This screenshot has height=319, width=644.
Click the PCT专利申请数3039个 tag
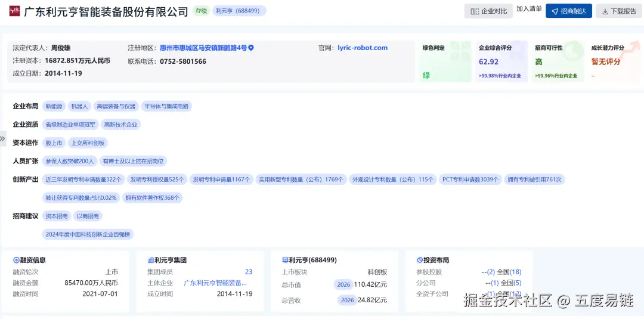[x=470, y=179]
